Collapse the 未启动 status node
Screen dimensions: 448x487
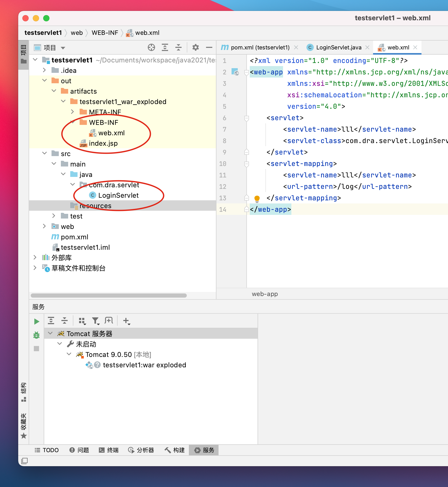pyautogui.click(x=60, y=344)
